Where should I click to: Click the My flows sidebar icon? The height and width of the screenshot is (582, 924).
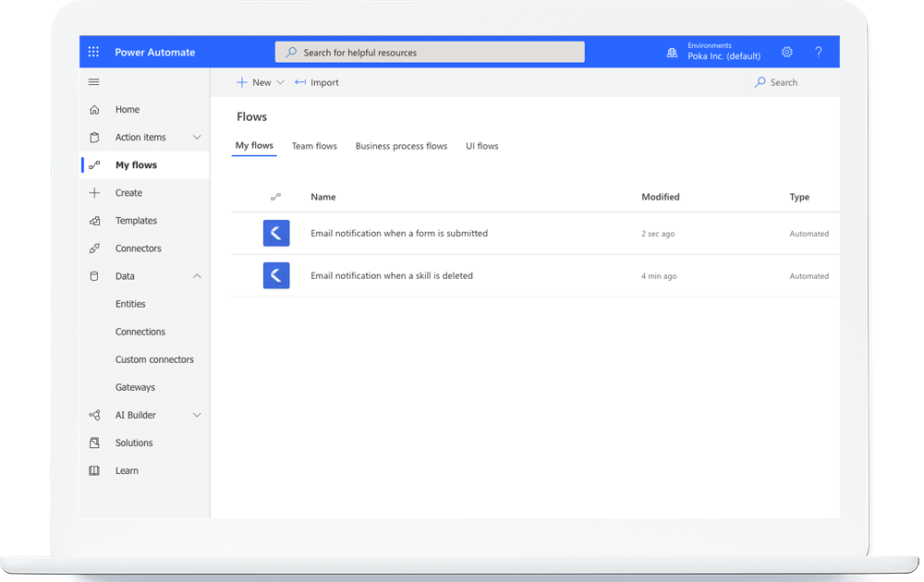94,165
